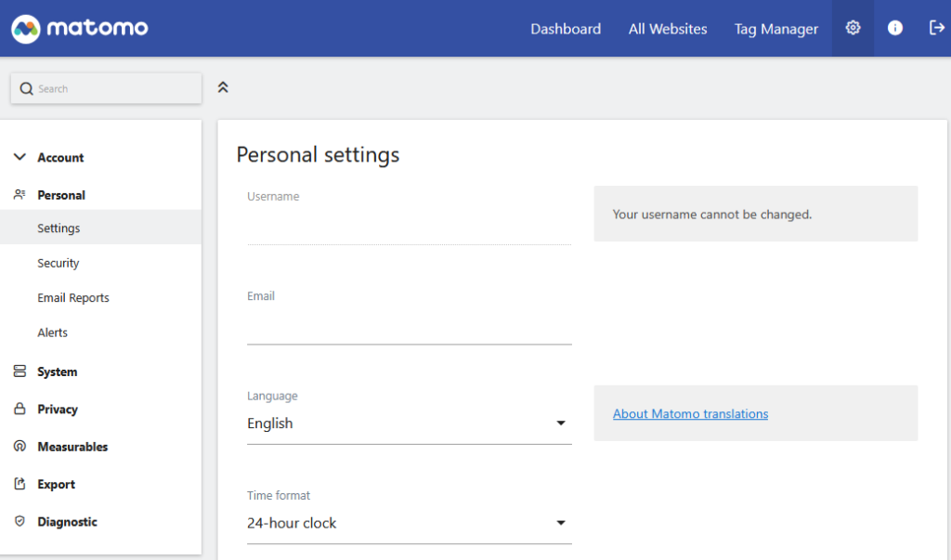The width and height of the screenshot is (951, 560).
Task: Sign out using the logout icon
Action: [936, 28]
